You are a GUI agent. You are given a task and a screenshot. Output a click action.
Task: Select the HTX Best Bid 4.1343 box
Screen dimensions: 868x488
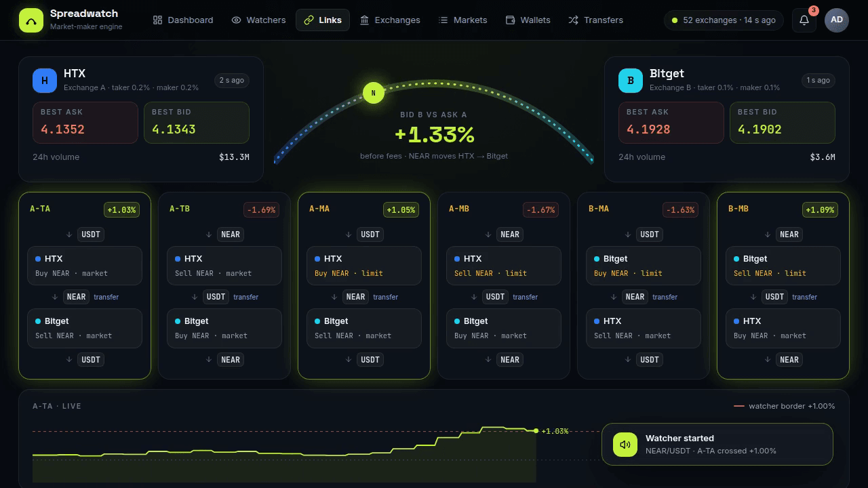[197, 123]
